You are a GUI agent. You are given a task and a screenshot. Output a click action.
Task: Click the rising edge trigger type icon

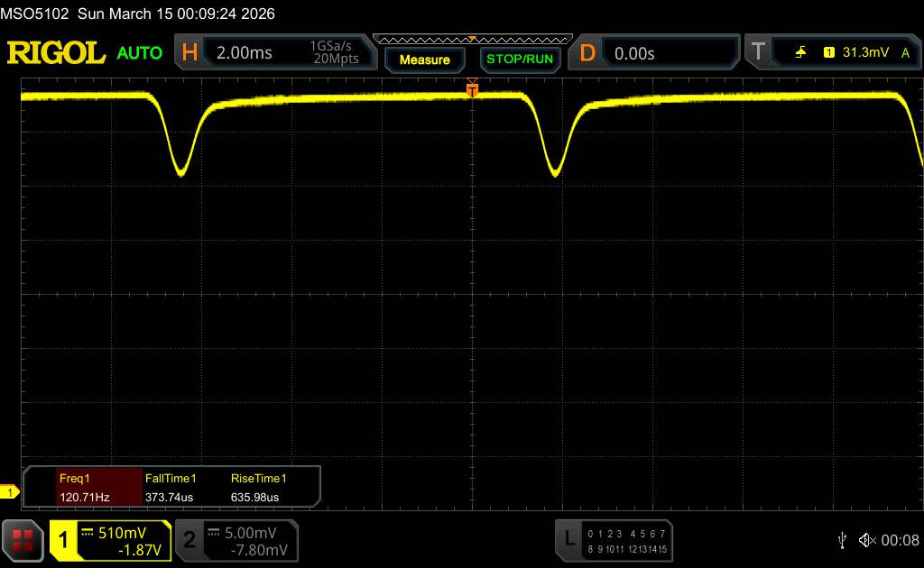point(800,53)
